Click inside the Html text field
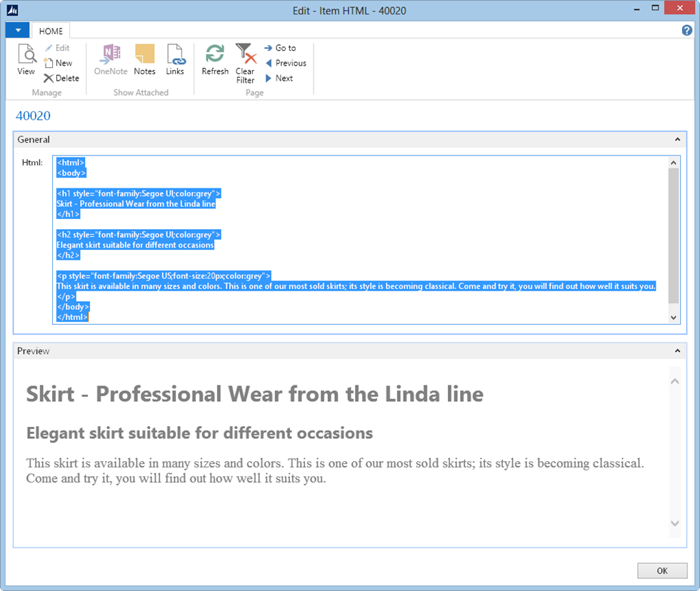Screen dimensions: 700x591 [x=357, y=239]
